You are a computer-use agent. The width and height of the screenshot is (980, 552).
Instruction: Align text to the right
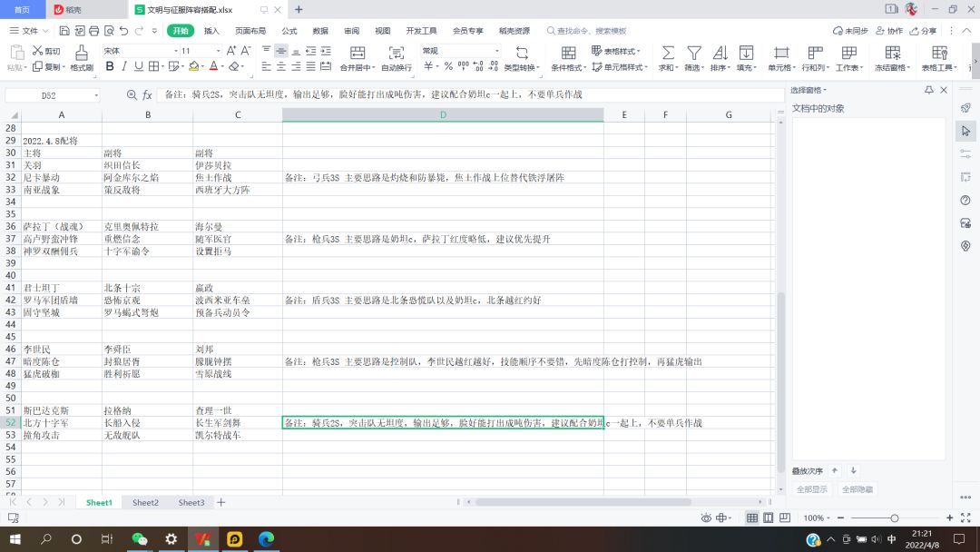click(x=296, y=66)
